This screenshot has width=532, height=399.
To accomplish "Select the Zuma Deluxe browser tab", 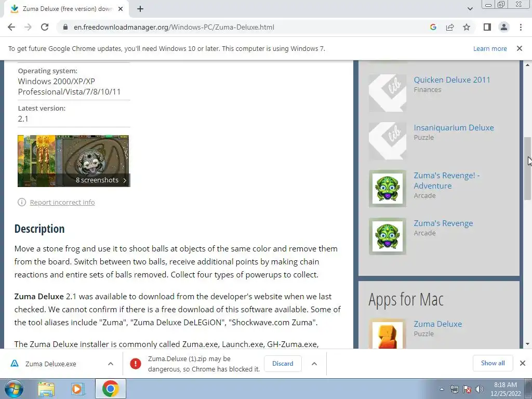I will (x=66, y=9).
